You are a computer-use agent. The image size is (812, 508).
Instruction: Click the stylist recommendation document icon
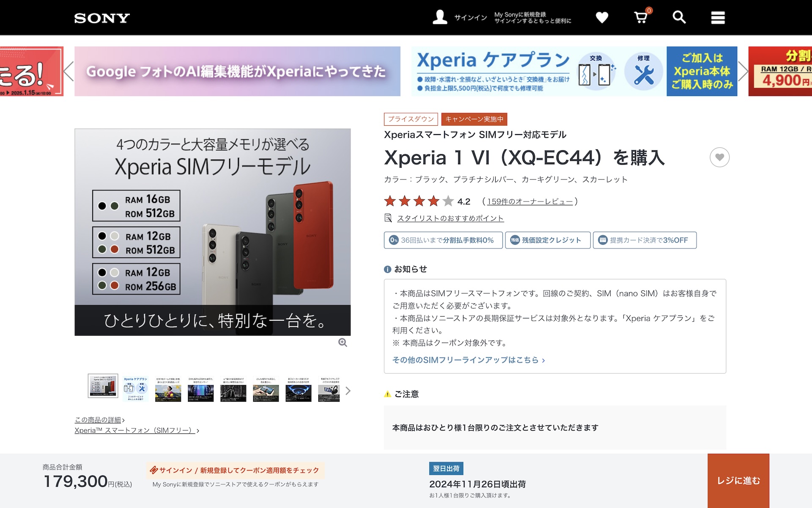point(388,218)
